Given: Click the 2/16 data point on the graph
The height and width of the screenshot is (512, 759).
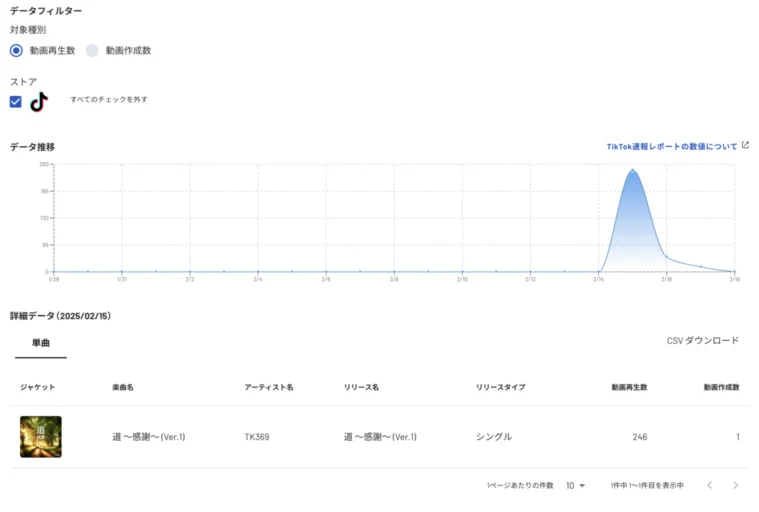Looking at the screenshot, I should click(x=666, y=257).
